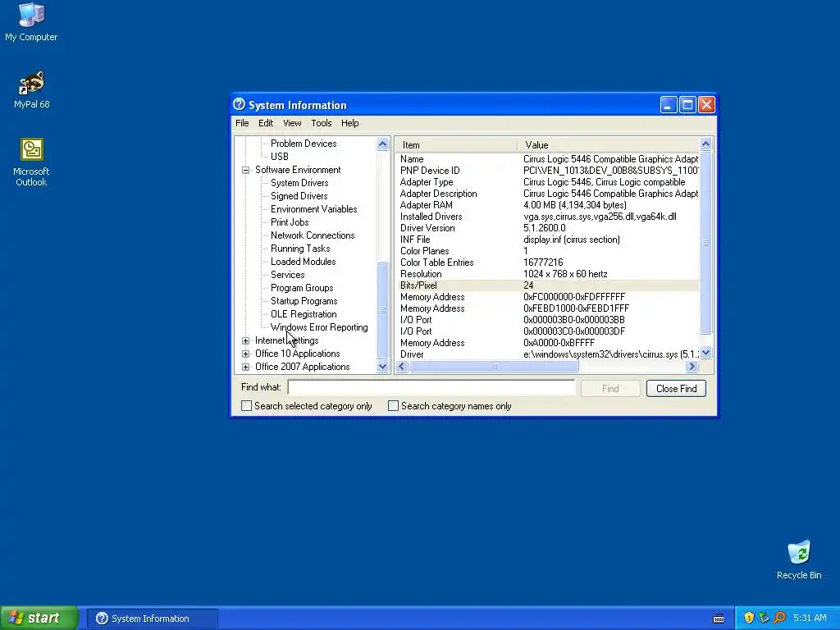Select Environment Variables tree item
Screen dimensions: 840x630
[313, 209]
